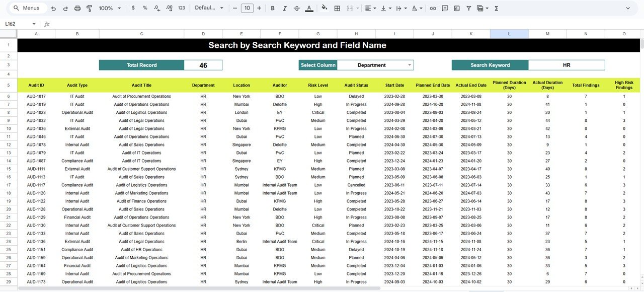The image size is (644, 292).
Task: Toggle italic formatting
Action: pyautogui.click(x=284, y=8)
